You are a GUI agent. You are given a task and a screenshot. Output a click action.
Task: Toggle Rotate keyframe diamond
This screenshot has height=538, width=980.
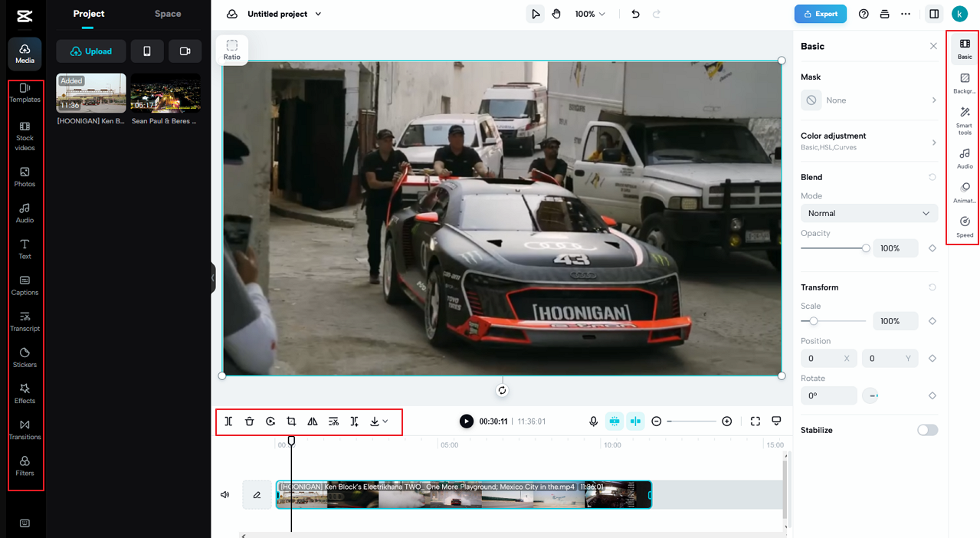[932, 395]
